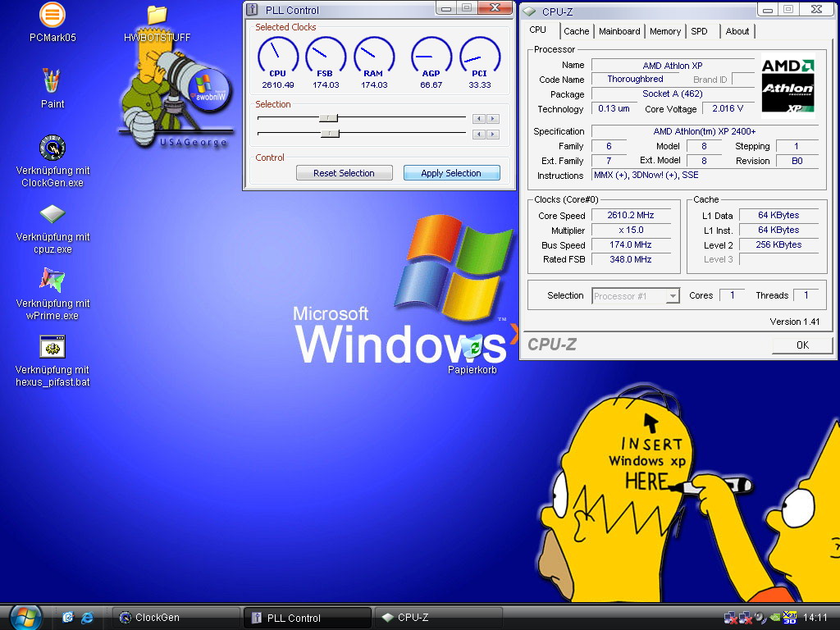This screenshot has height=630, width=840.
Task: Click the Core Speed 2610.2 MHz field
Action: [x=631, y=216]
